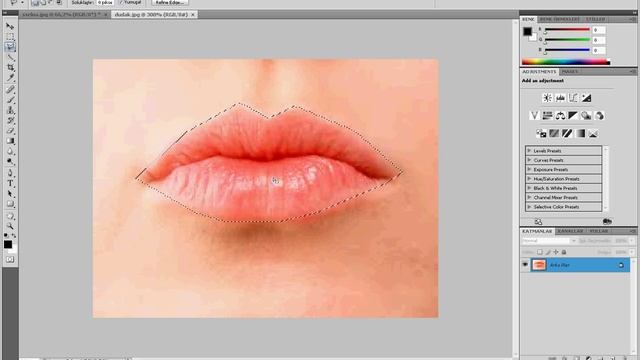Open the layer blend mode dropdown
The height and width of the screenshot is (360, 640).
(549, 241)
